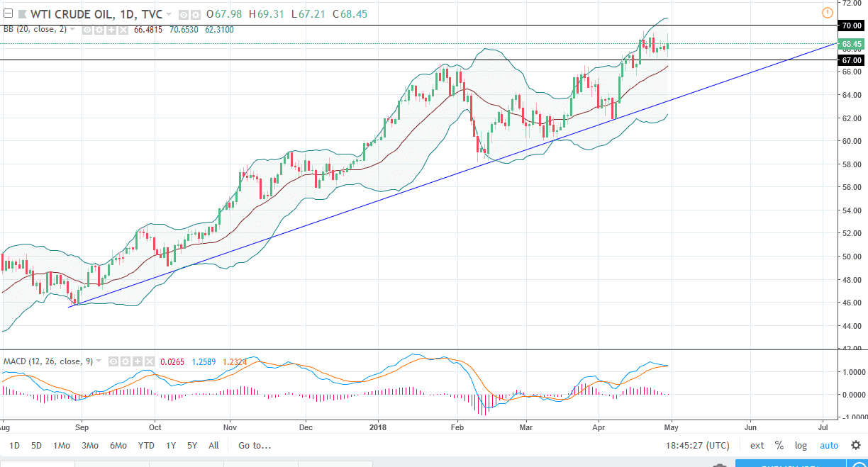Click plus icon next to MACD indicator

(138, 361)
